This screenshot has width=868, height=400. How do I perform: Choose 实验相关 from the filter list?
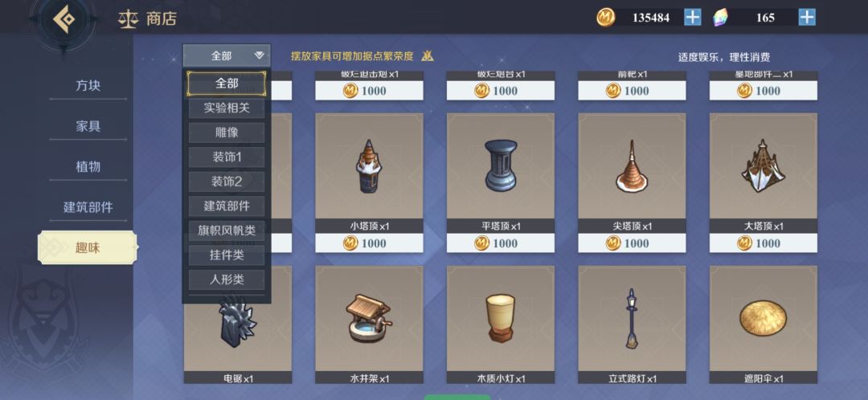227,108
